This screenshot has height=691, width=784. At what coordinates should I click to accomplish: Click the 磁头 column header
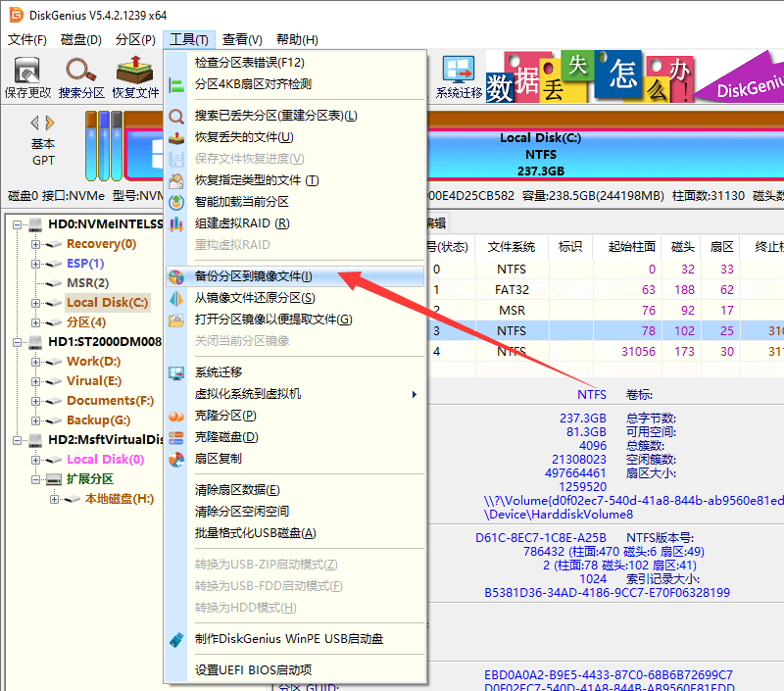(x=682, y=246)
